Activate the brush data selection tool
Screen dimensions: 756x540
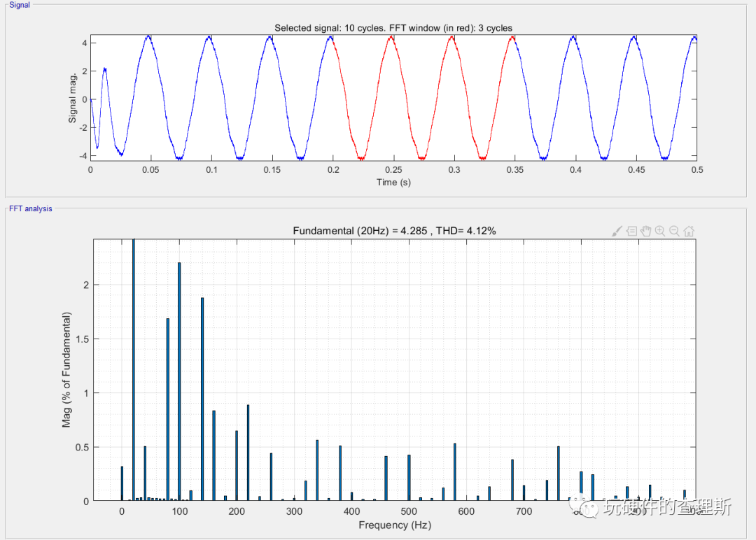click(x=617, y=232)
